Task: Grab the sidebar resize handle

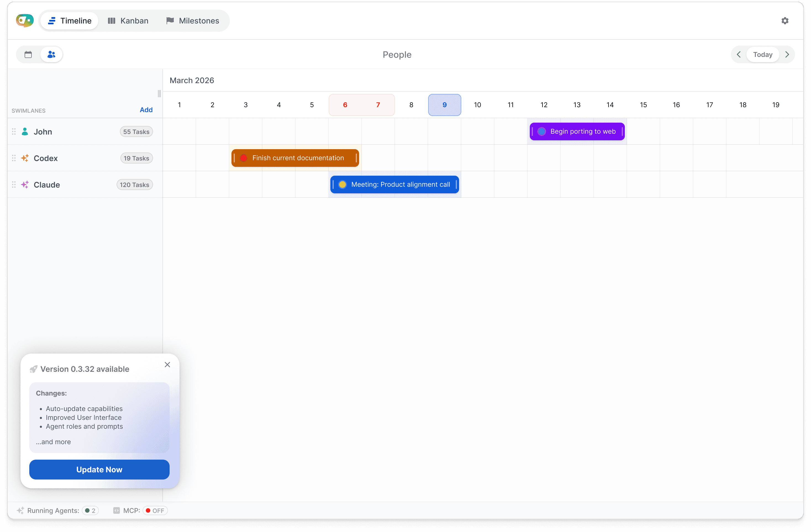Action: (159, 93)
